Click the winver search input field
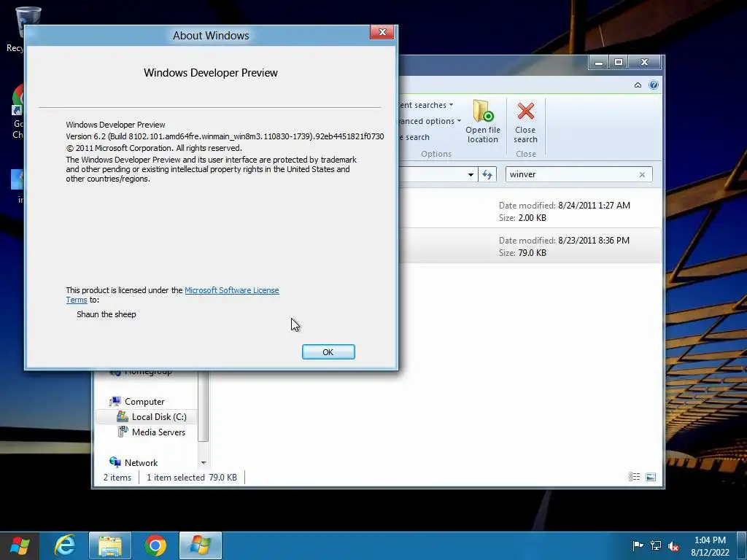The height and width of the screenshot is (560, 747). click(572, 174)
